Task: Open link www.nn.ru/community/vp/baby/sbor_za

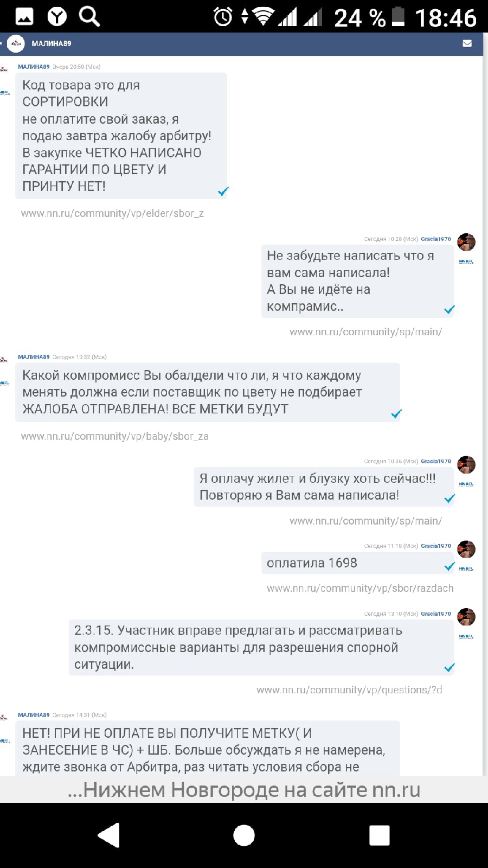Action: (114, 436)
